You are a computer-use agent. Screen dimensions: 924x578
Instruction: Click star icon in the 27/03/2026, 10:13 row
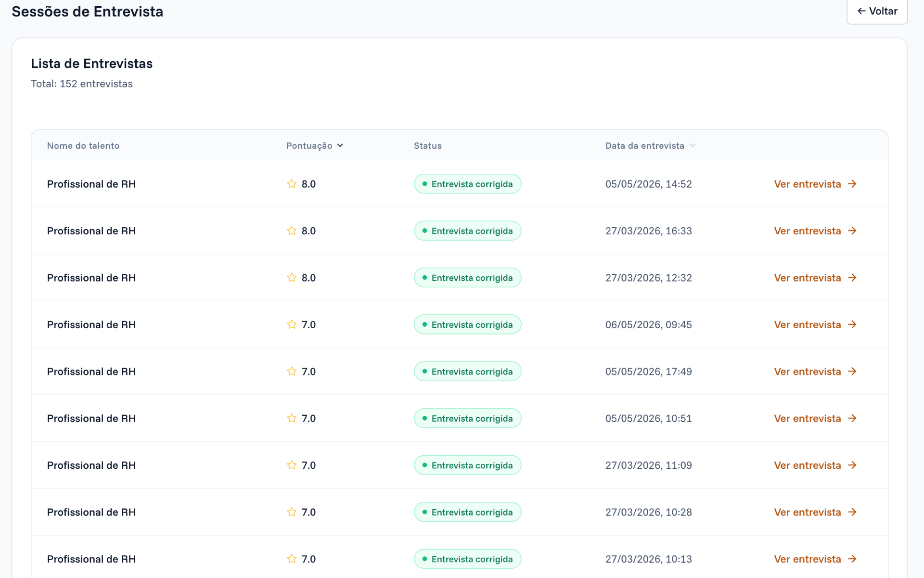[x=292, y=559]
